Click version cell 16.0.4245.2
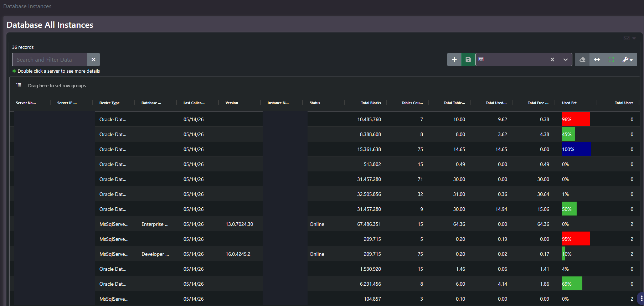 point(238,254)
